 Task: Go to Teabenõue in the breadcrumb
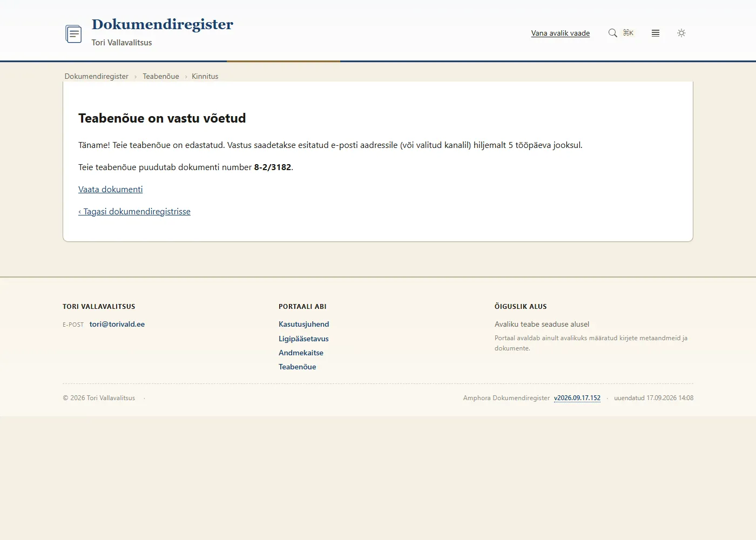161,76
